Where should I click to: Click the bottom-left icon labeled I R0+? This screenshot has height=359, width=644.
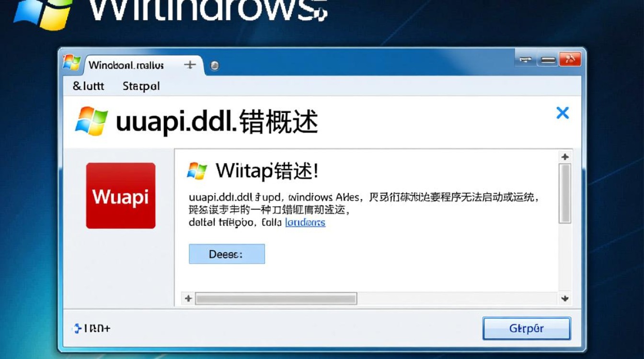[x=91, y=328]
